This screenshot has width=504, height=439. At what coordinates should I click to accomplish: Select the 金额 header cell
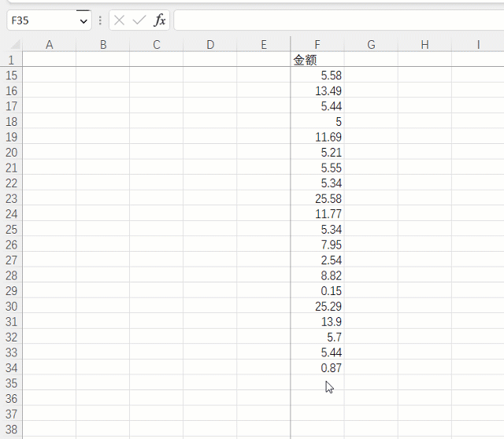[317, 60]
